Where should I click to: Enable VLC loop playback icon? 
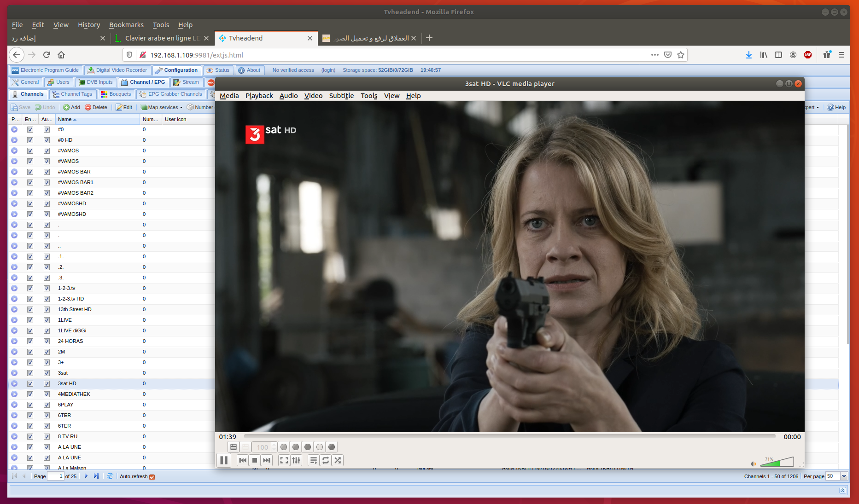pyautogui.click(x=326, y=460)
